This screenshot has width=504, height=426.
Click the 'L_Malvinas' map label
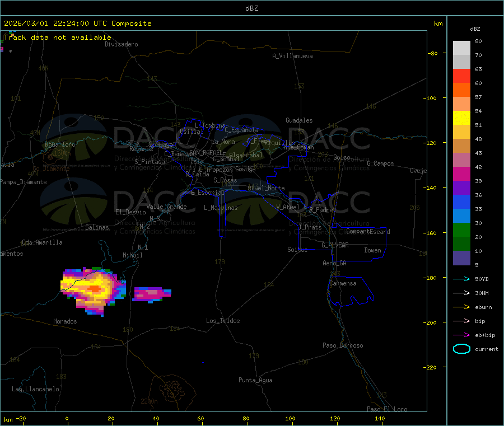[x=221, y=208]
